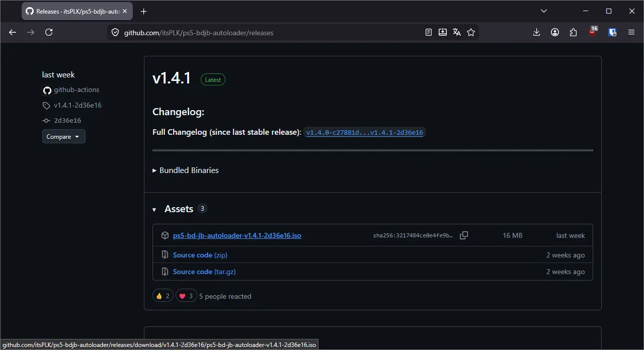This screenshot has height=350, width=644.
Task: Click the Latest badge
Action: click(x=213, y=79)
